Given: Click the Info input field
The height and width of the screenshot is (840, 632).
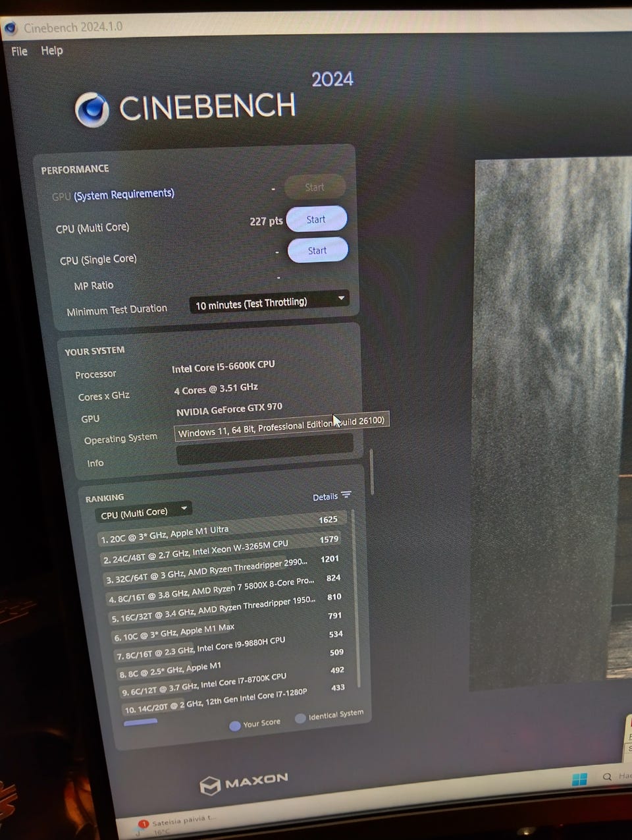Looking at the screenshot, I should 265,450.
